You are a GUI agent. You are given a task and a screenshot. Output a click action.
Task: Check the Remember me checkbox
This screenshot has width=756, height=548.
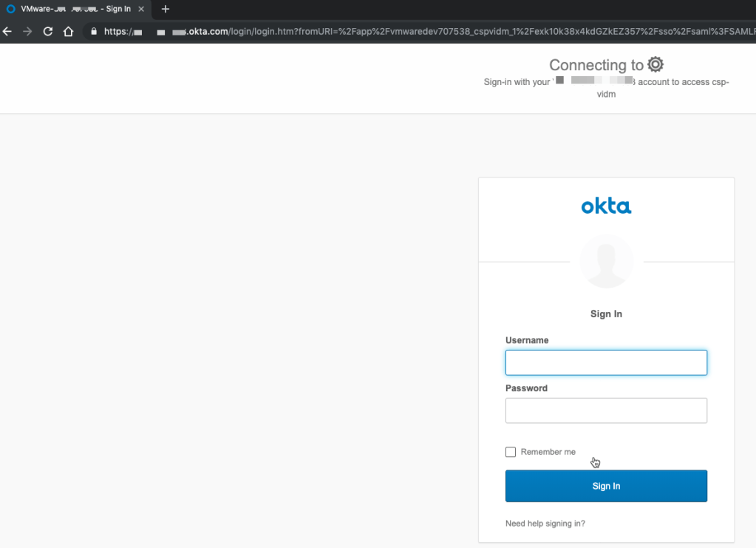point(511,452)
